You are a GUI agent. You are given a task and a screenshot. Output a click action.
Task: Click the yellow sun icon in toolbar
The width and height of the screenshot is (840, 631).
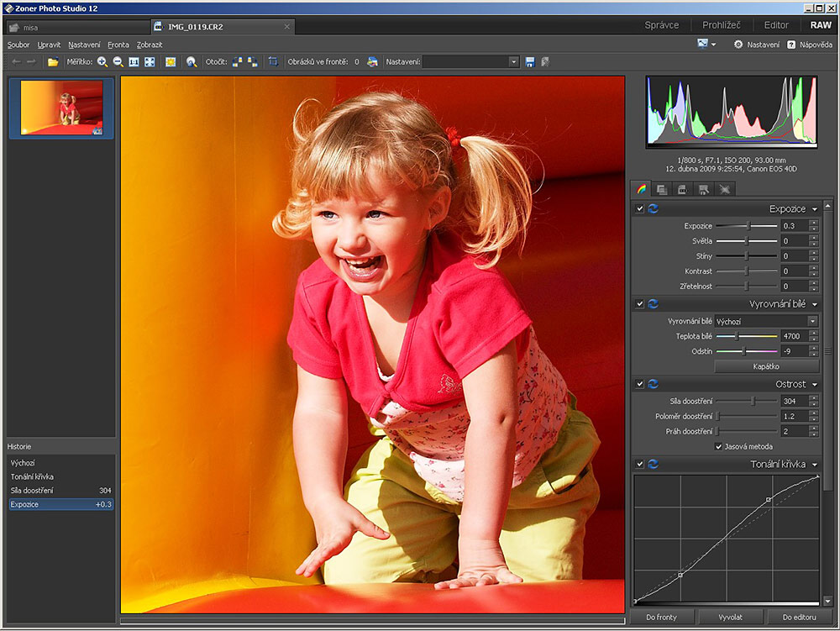(171, 62)
